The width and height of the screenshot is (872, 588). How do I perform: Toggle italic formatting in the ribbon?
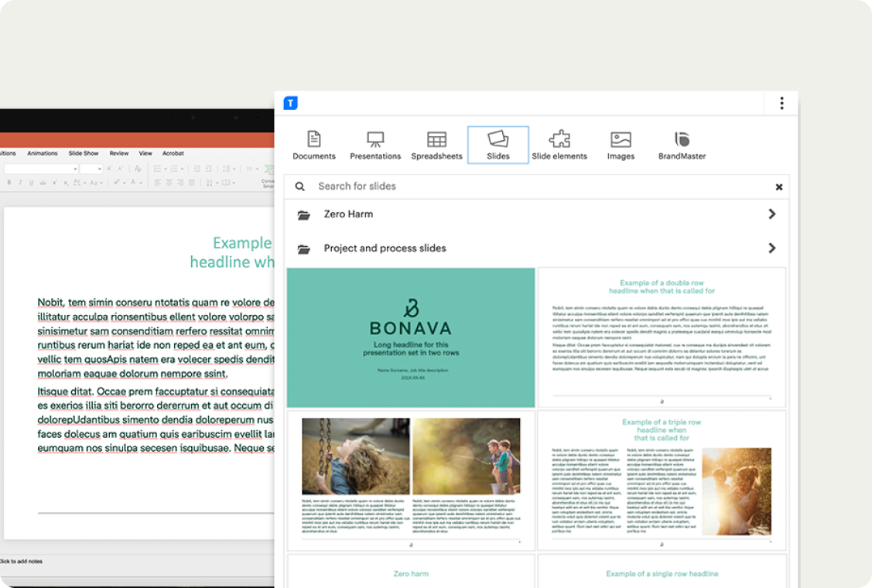(20, 182)
